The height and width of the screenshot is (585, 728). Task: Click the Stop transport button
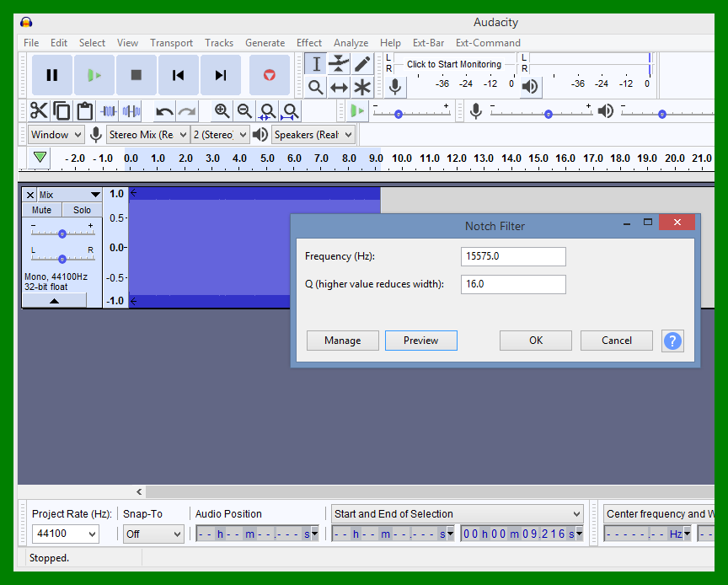coord(136,75)
